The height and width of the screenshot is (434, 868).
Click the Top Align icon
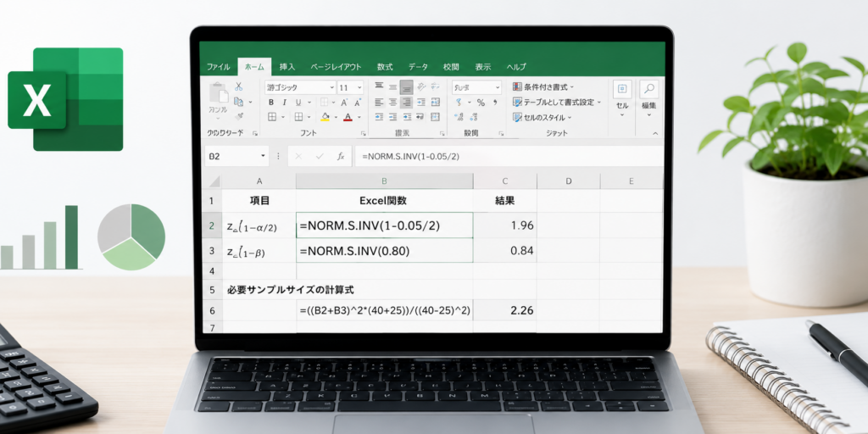(x=379, y=86)
